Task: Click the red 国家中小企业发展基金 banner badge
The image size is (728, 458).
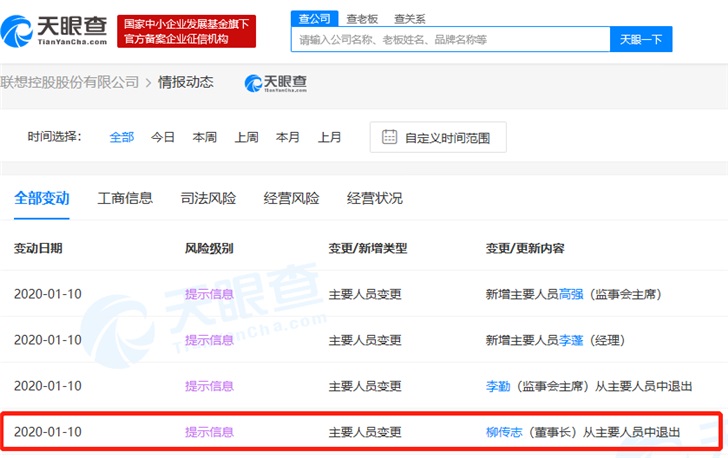Action: (186, 31)
